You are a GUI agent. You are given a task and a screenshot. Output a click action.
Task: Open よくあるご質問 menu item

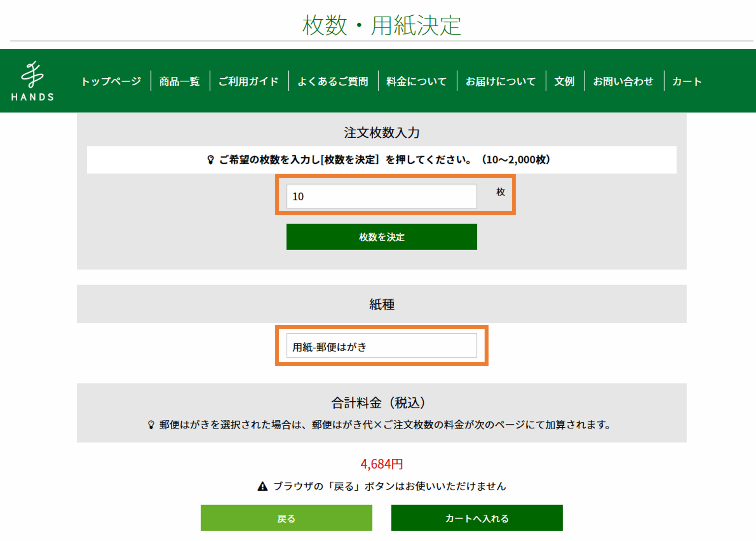333,81
